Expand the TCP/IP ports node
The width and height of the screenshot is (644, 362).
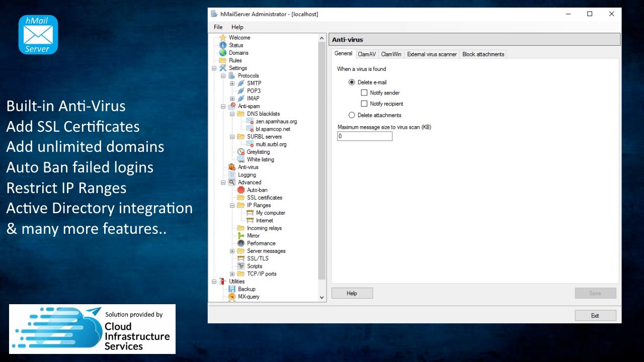pyautogui.click(x=232, y=274)
